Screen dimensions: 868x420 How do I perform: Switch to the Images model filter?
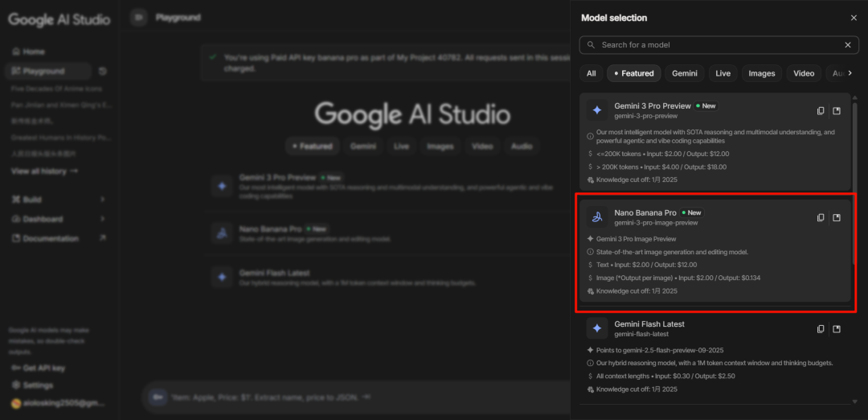[x=761, y=73]
